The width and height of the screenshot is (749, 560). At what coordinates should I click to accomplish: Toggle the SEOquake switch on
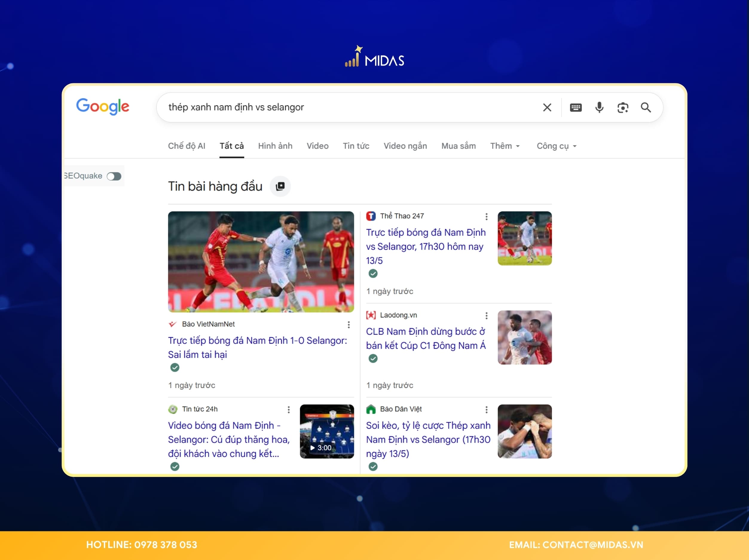[114, 176]
